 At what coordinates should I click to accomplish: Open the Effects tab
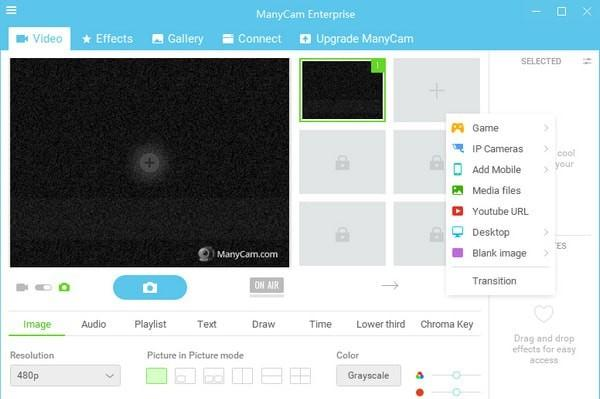tap(108, 39)
